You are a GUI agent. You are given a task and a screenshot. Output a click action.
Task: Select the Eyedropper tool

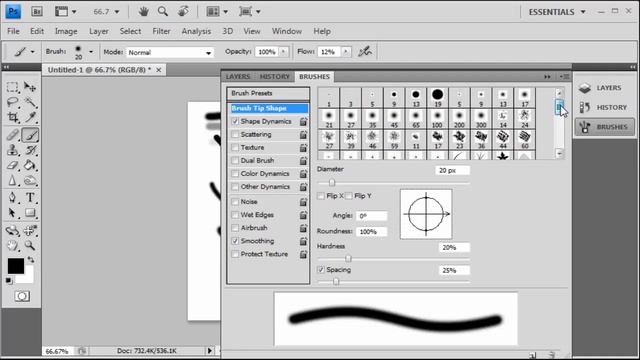pyautogui.click(x=30, y=118)
